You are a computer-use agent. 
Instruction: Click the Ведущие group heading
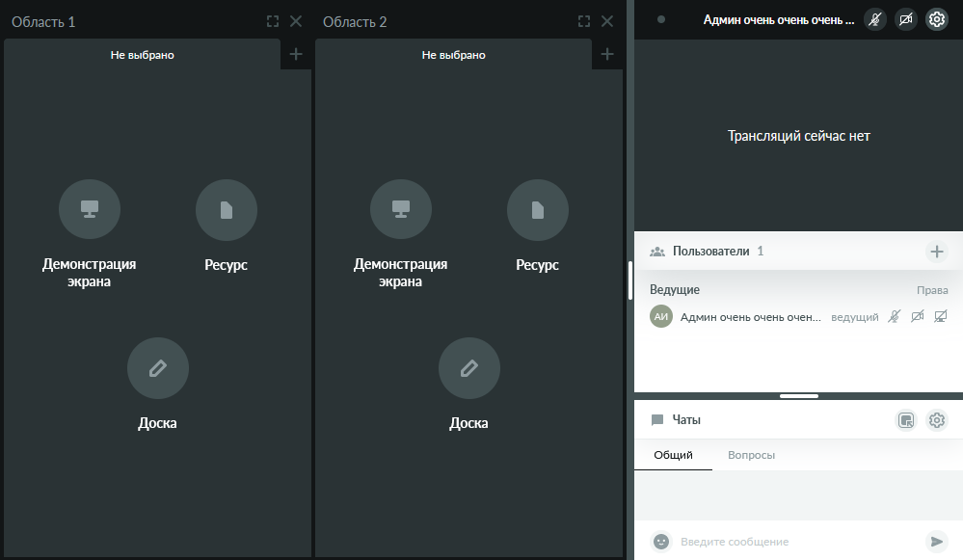(675, 290)
